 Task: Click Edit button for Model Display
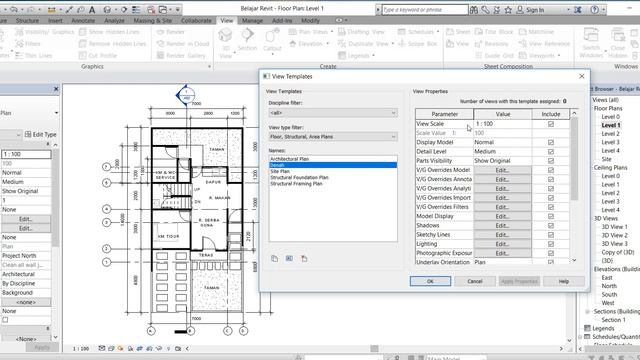(x=502, y=216)
